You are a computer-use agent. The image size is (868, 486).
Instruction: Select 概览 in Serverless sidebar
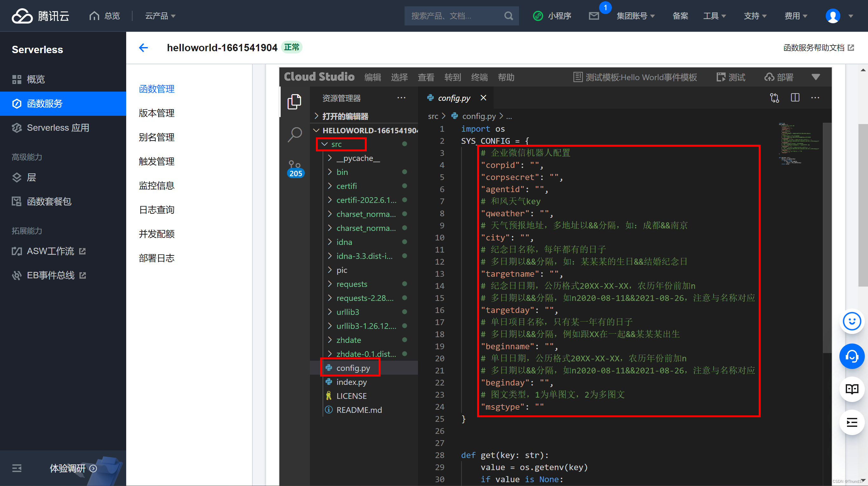click(x=63, y=79)
